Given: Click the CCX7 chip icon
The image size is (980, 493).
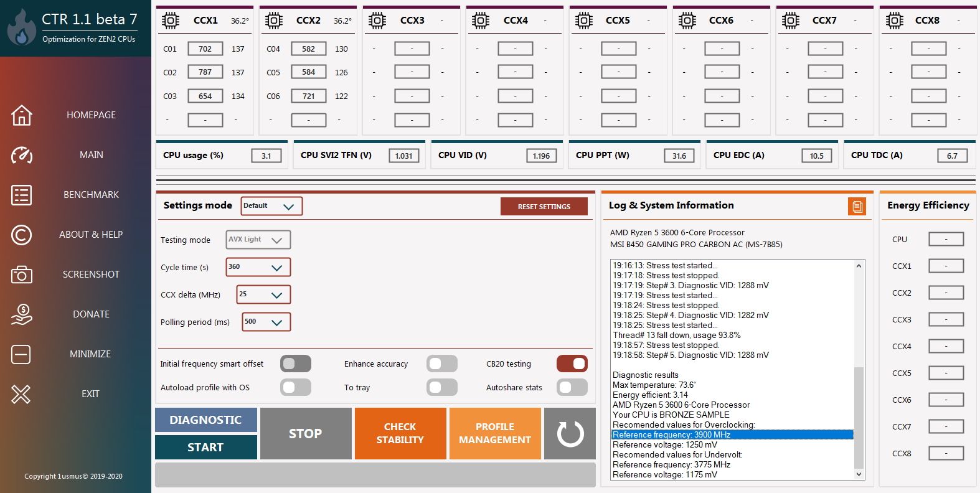Looking at the screenshot, I should (x=790, y=21).
